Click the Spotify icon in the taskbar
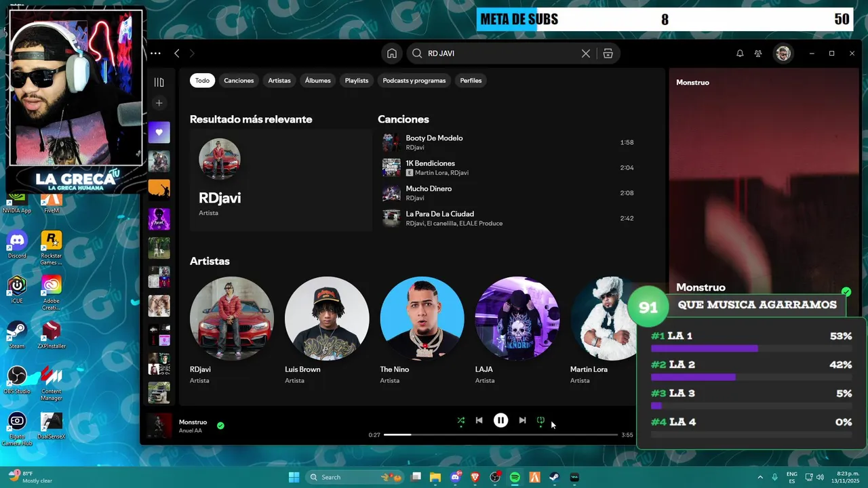The width and height of the screenshot is (868, 488). coord(515,477)
